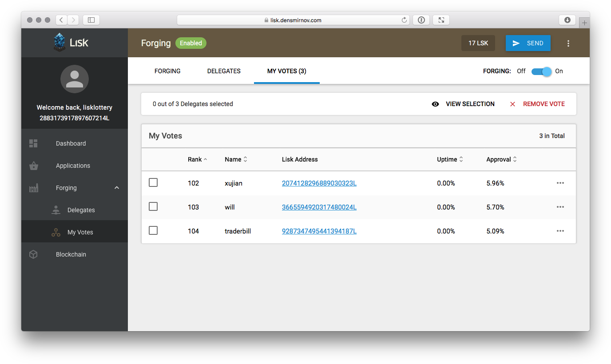Open row options for traderbill
This screenshot has width=611, height=364.
point(560,231)
